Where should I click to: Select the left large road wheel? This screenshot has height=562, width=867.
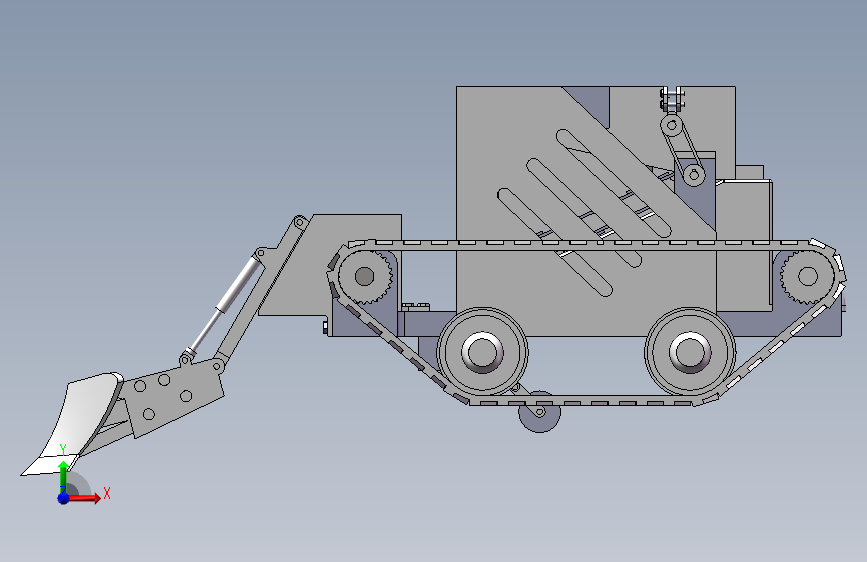(x=482, y=351)
